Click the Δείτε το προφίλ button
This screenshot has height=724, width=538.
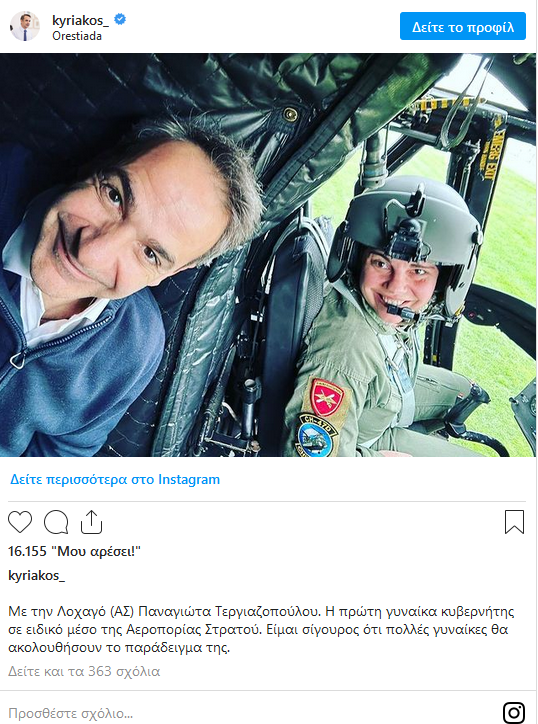click(463, 26)
